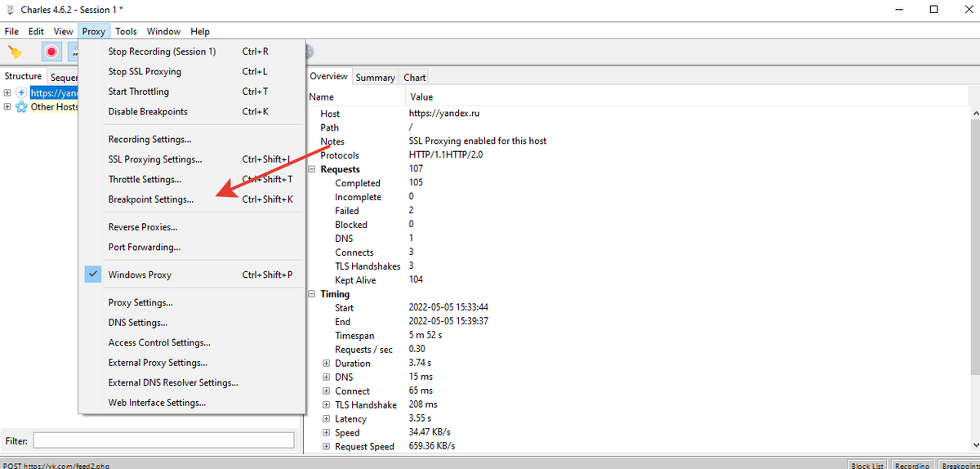Open Breakpoint Settings
Image resolution: width=980 pixels, height=469 pixels.
coord(192,199)
